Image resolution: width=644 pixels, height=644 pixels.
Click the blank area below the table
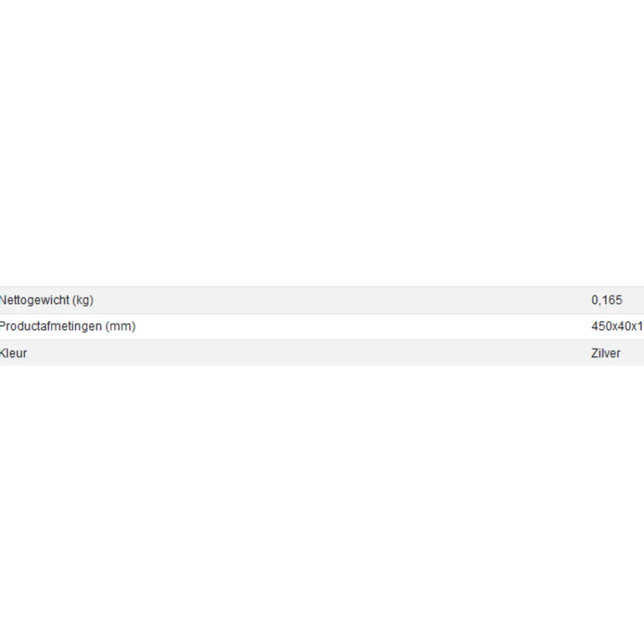(322, 505)
